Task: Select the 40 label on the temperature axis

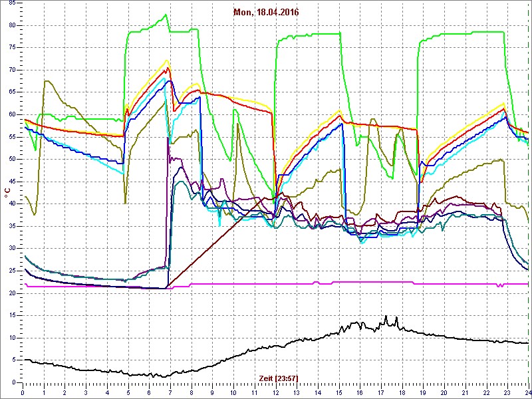Action: tap(12, 204)
